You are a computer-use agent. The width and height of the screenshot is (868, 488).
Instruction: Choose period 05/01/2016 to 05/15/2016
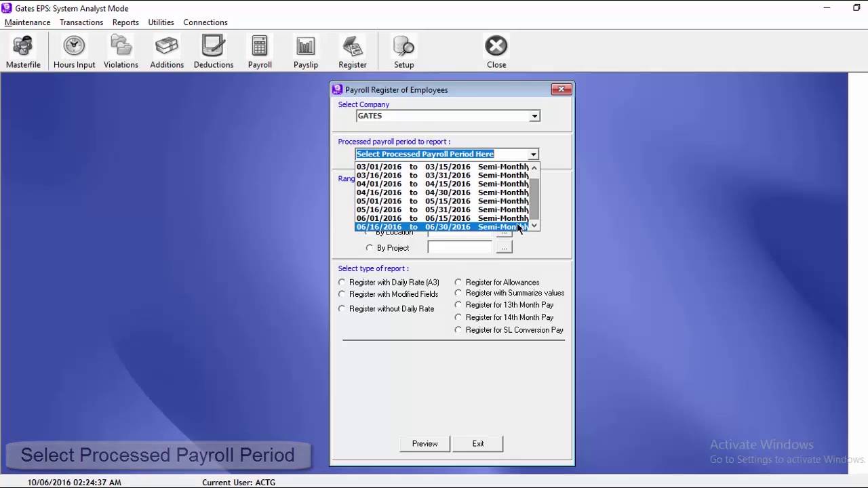(442, 201)
